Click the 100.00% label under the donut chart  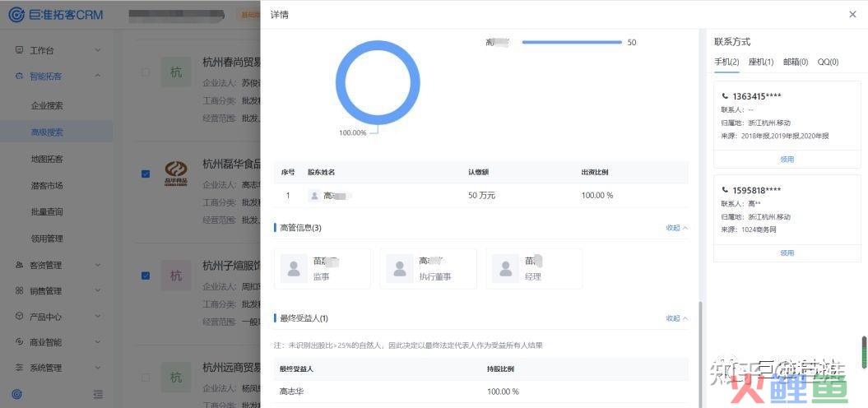pyautogui.click(x=353, y=133)
